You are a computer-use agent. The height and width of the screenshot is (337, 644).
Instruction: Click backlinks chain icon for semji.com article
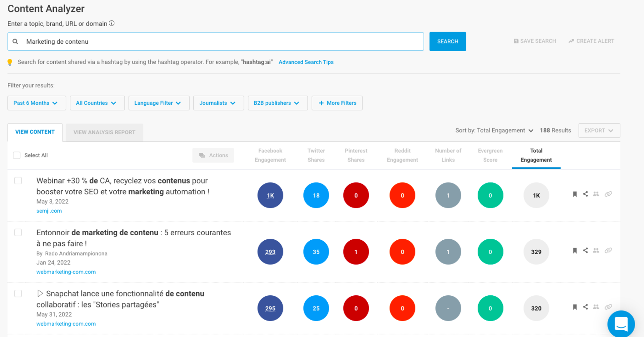[608, 194]
